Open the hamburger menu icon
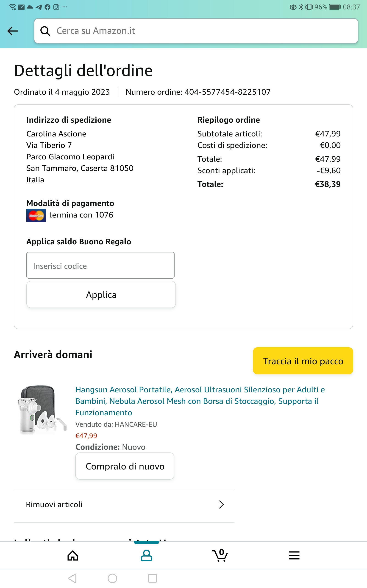367x588 pixels. tap(294, 555)
